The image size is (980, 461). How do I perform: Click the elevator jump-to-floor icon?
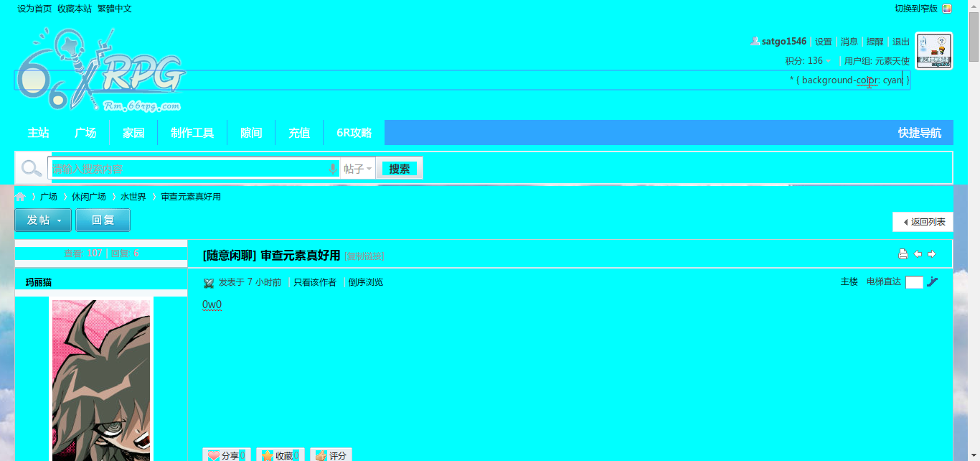pyautogui.click(x=932, y=281)
